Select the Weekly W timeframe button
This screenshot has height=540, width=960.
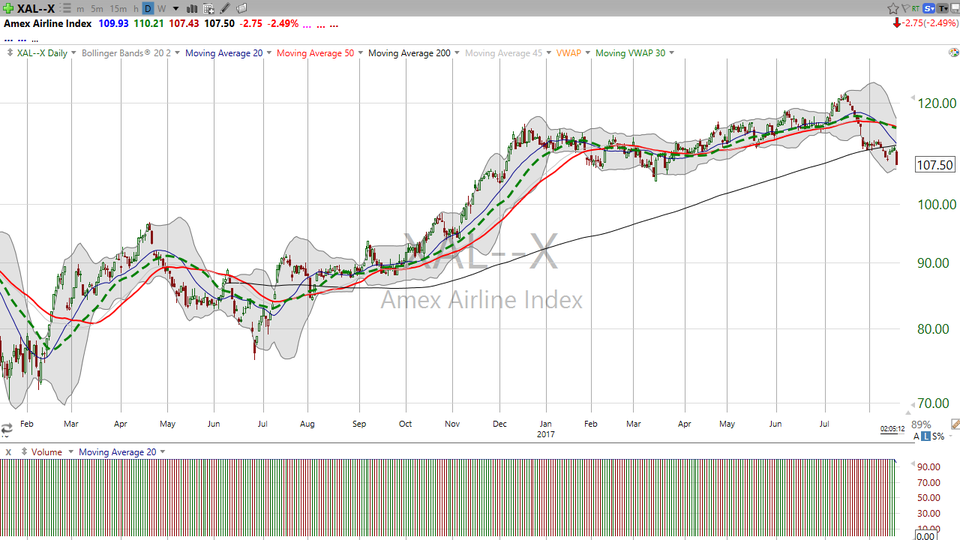click(x=162, y=9)
